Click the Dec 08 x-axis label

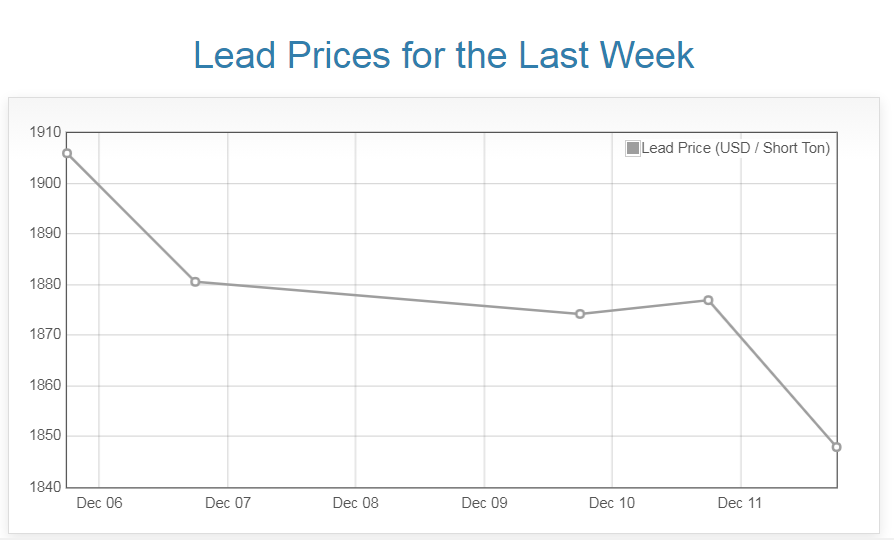(x=356, y=503)
